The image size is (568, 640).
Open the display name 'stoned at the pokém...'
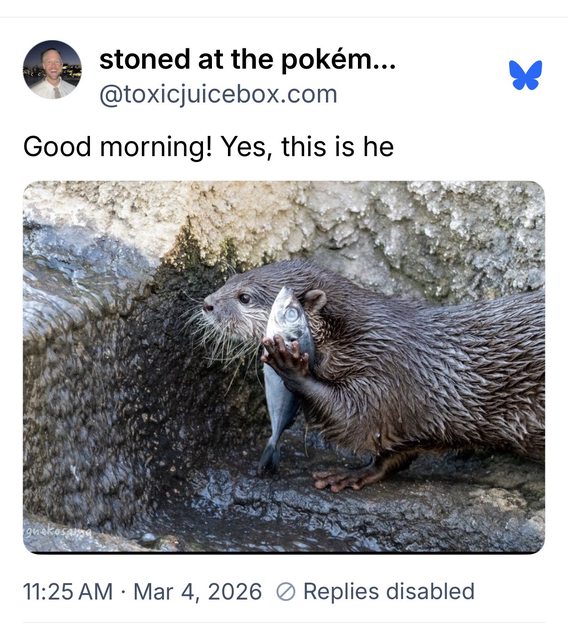(247, 60)
